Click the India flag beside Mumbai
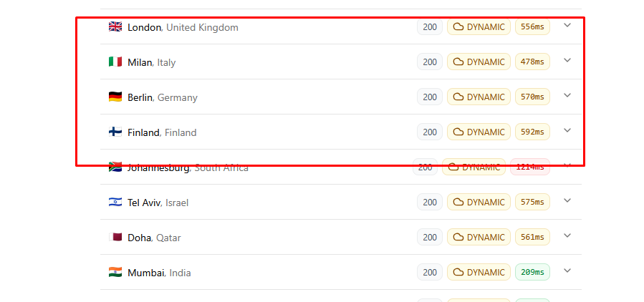 pyautogui.click(x=115, y=272)
